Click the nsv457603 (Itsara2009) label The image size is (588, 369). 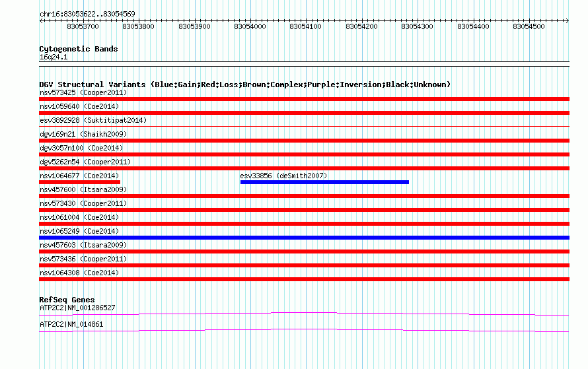click(83, 245)
